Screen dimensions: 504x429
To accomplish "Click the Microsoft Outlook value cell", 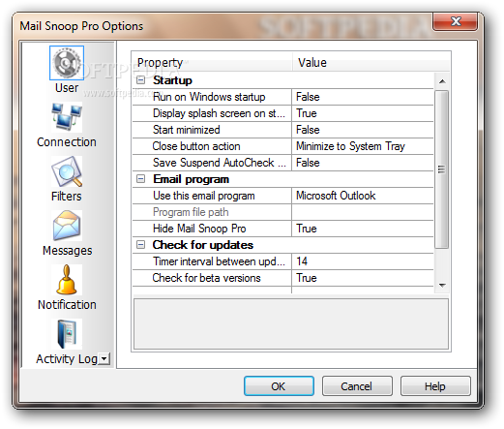I will pyautogui.click(x=363, y=196).
